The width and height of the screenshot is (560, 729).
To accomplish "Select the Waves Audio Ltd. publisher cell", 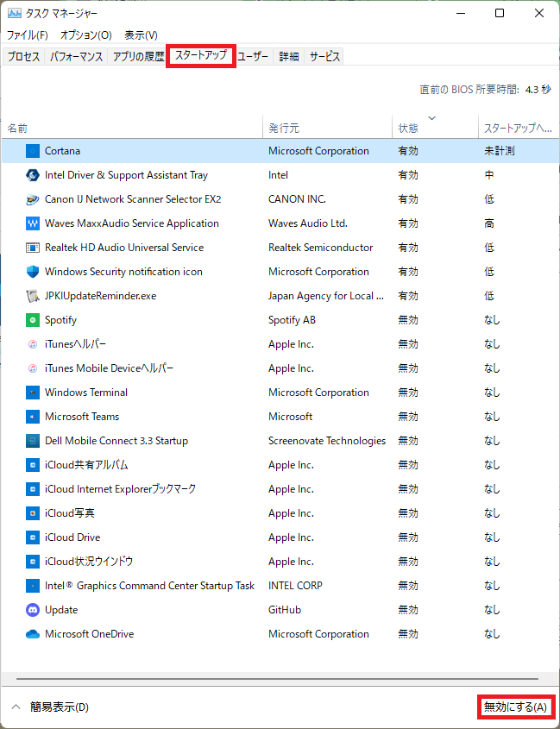I will coord(308,223).
